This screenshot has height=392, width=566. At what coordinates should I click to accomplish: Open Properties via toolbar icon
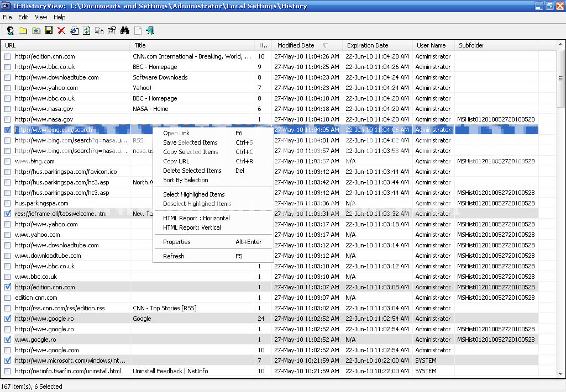point(112,31)
